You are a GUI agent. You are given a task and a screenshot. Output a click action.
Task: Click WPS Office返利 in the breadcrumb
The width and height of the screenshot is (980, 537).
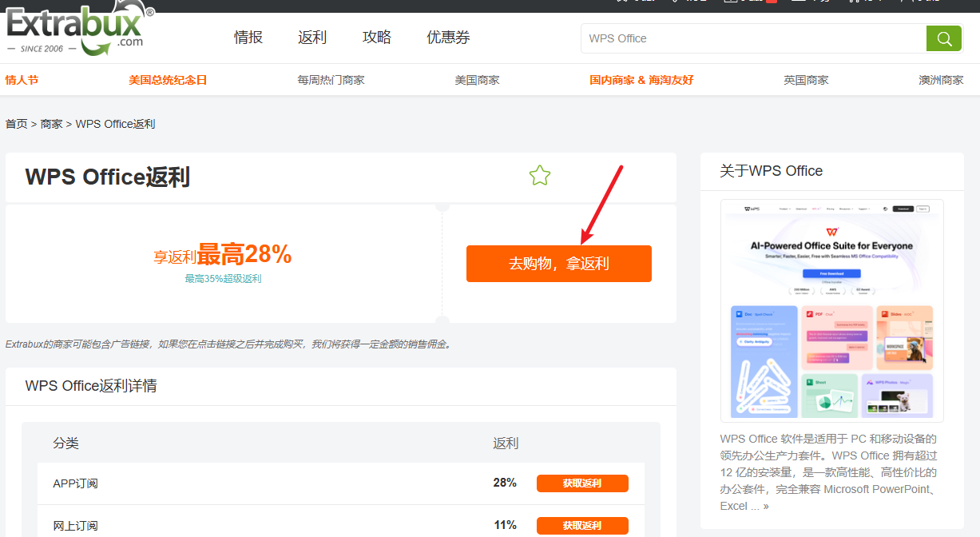coord(115,124)
